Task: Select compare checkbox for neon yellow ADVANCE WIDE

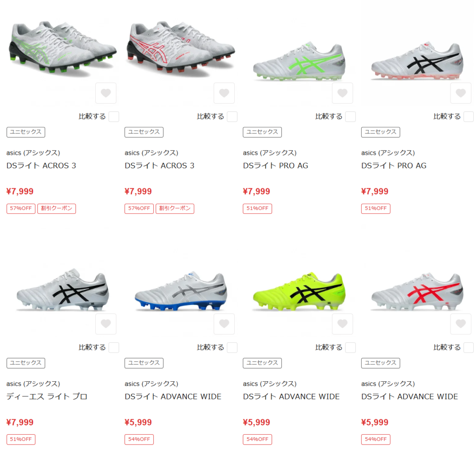Action: click(350, 347)
